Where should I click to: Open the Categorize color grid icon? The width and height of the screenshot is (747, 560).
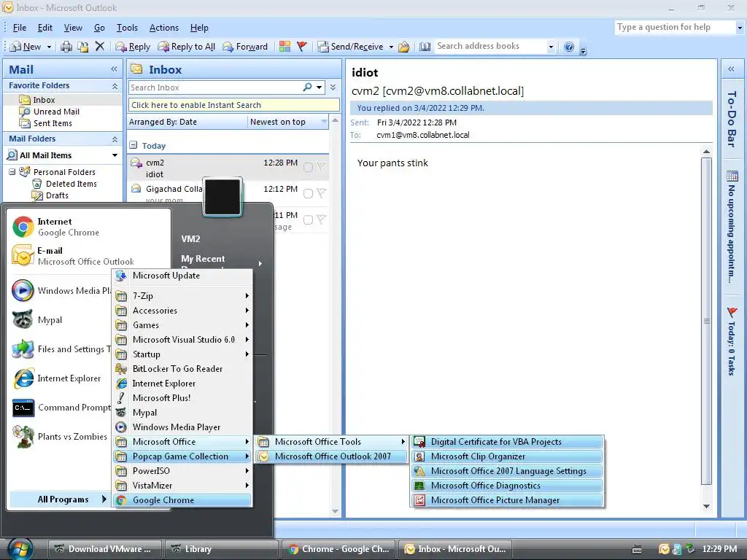pyautogui.click(x=285, y=46)
